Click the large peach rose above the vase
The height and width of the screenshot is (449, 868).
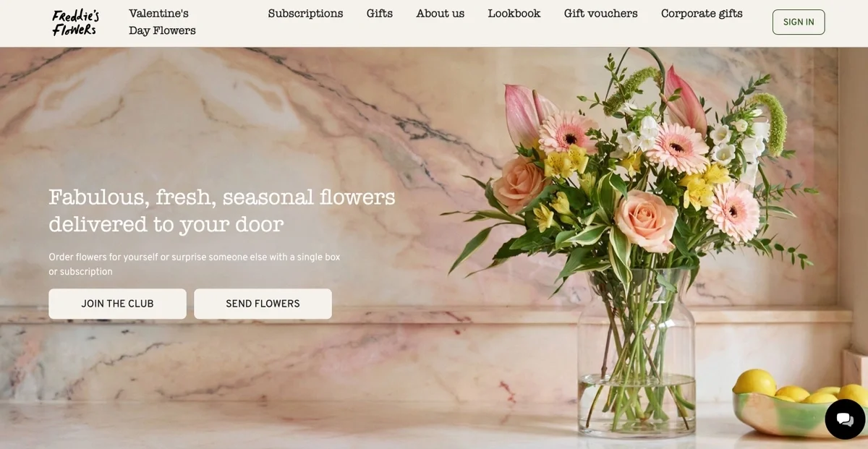tap(646, 221)
